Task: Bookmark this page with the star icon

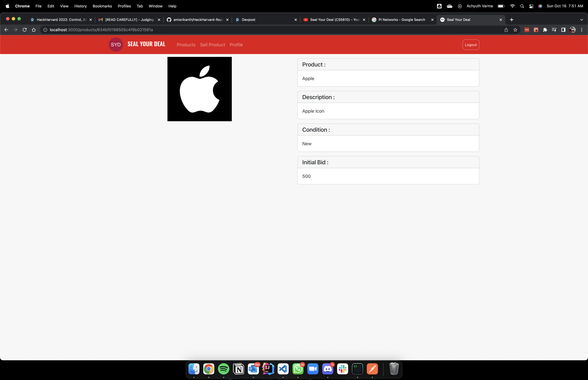Action: point(515,30)
